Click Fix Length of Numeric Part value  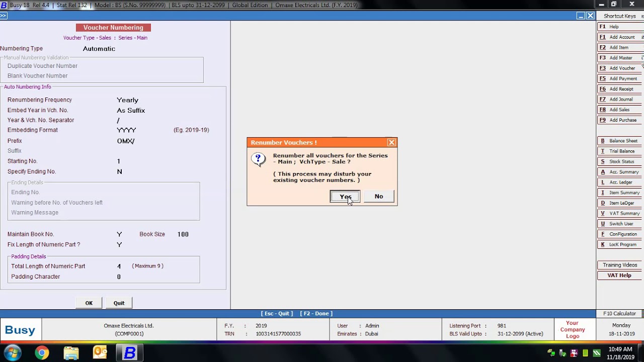pyautogui.click(x=119, y=245)
